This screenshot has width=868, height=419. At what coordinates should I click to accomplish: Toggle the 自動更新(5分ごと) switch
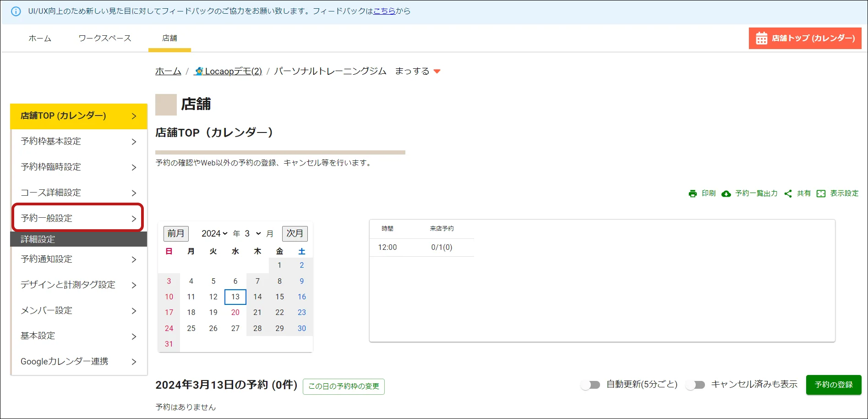point(590,385)
